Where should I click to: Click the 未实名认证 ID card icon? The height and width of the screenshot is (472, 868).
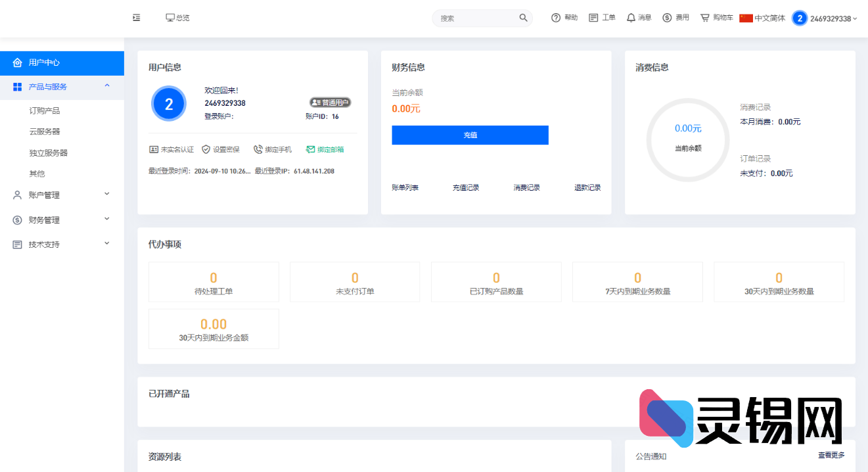(154, 149)
